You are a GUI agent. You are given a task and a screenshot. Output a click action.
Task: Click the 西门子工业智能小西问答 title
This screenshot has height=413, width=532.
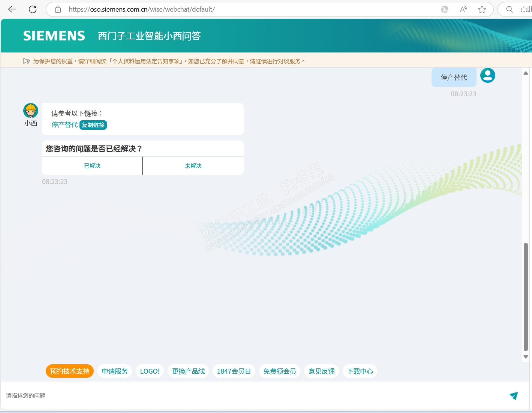tap(149, 36)
